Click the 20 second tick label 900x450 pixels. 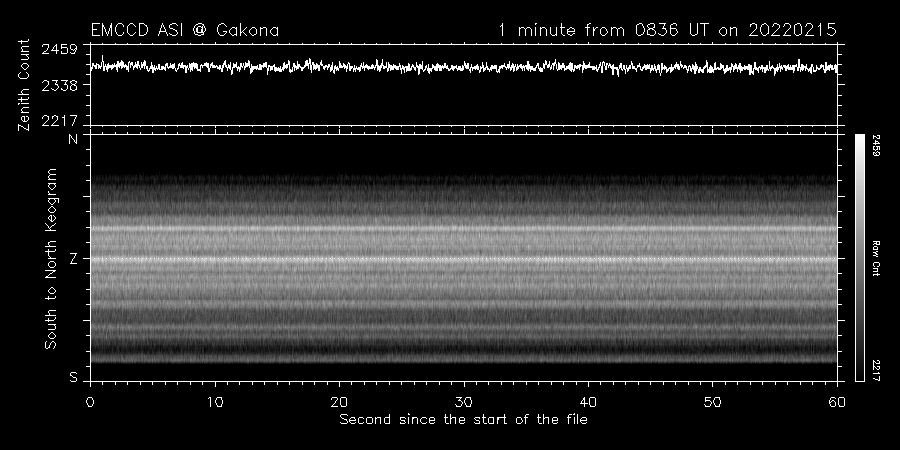tap(339, 402)
